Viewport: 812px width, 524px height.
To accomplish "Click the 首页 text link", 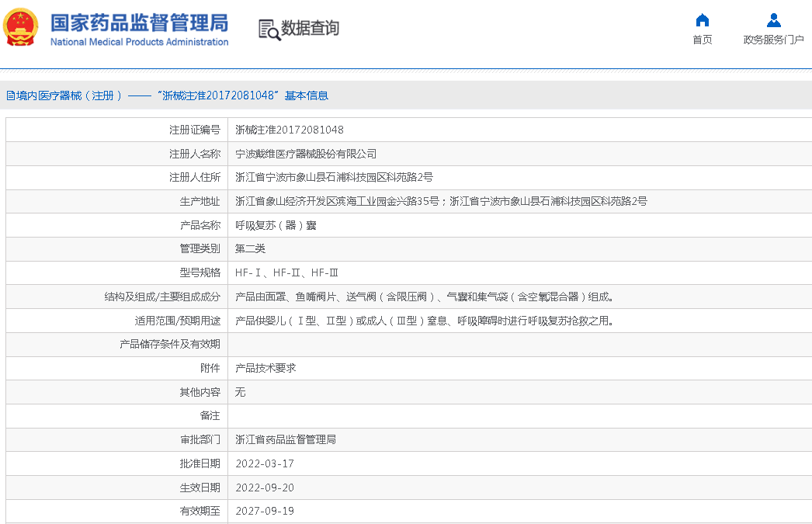I will click(703, 40).
